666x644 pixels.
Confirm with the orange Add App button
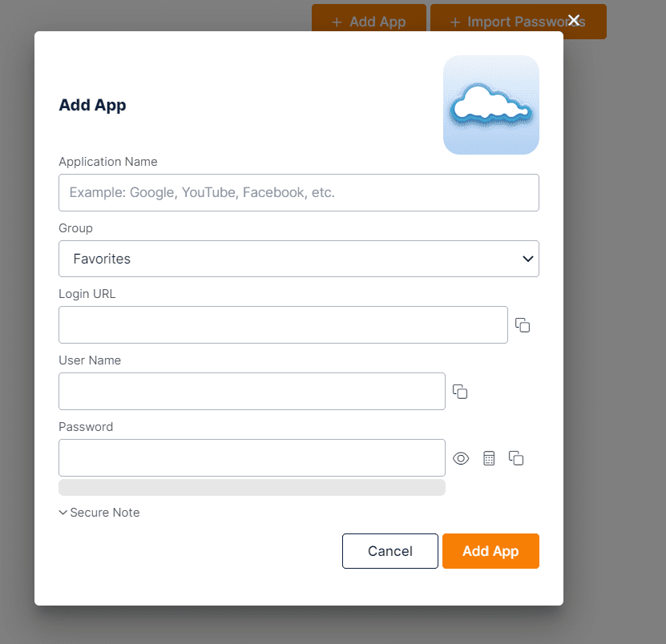point(490,551)
